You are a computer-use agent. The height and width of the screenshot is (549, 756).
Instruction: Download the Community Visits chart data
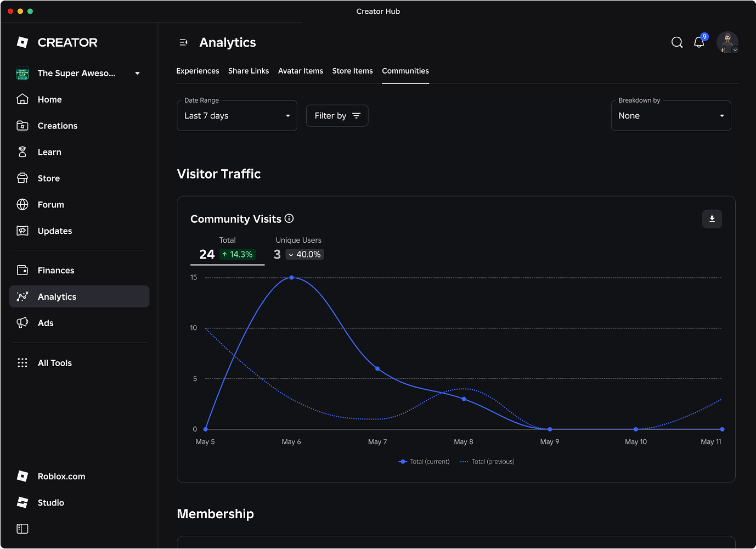click(712, 219)
